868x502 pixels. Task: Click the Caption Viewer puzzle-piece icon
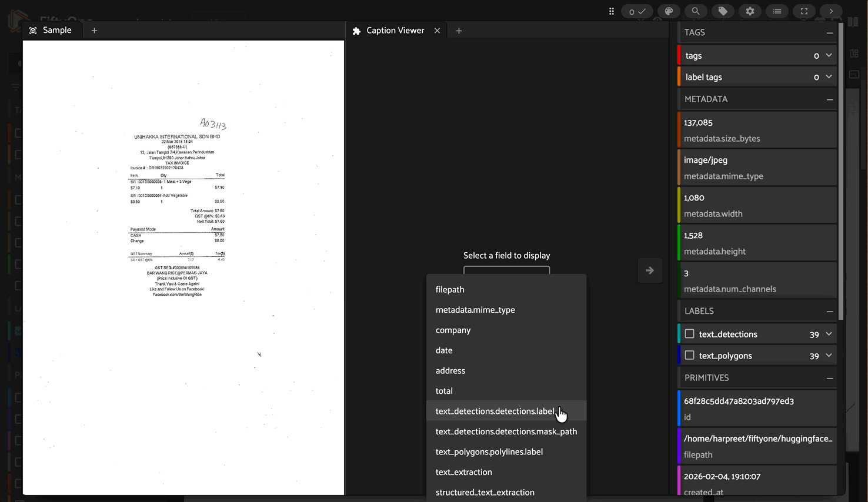pyautogui.click(x=356, y=31)
